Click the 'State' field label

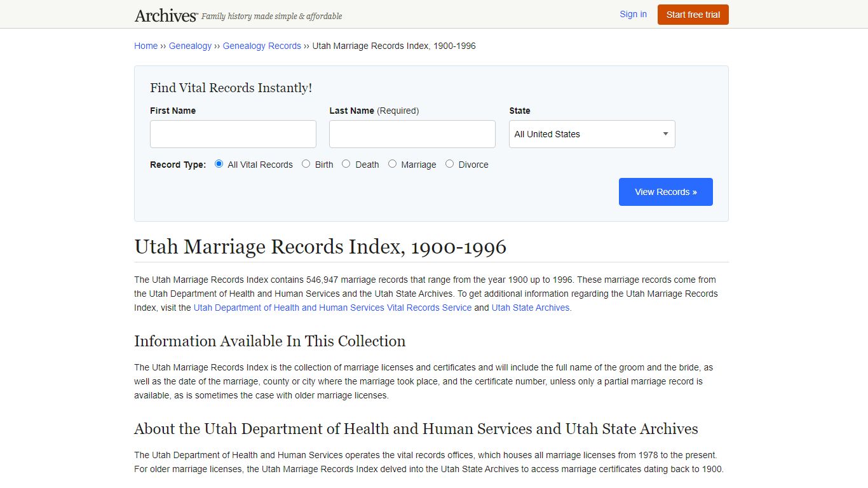pyautogui.click(x=520, y=111)
